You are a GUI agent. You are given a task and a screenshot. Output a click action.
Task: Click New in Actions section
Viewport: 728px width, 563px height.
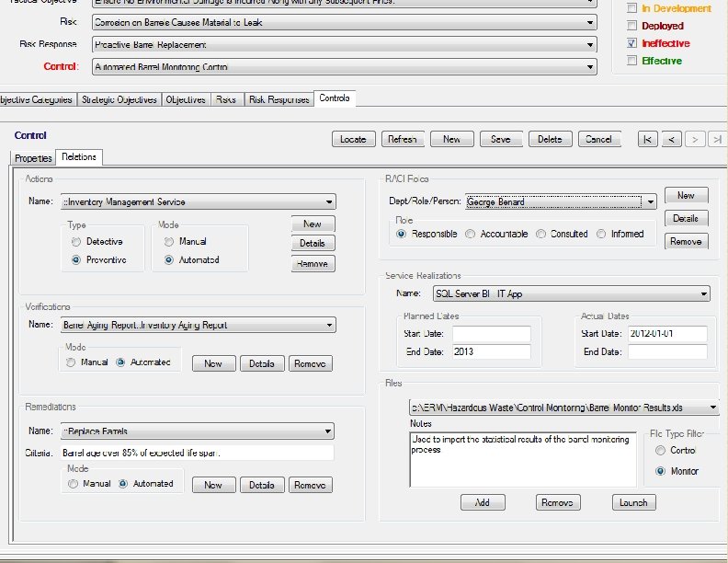coord(313,224)
